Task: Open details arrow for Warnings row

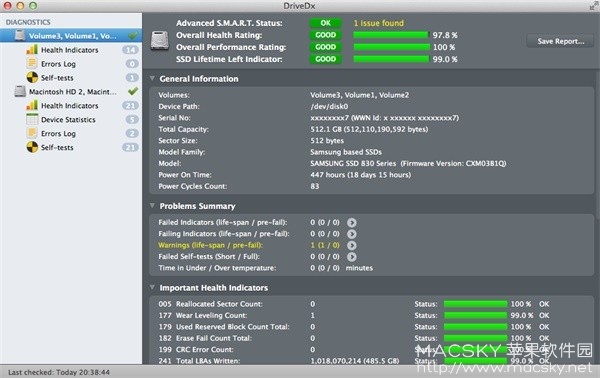Action: [352, 245]
